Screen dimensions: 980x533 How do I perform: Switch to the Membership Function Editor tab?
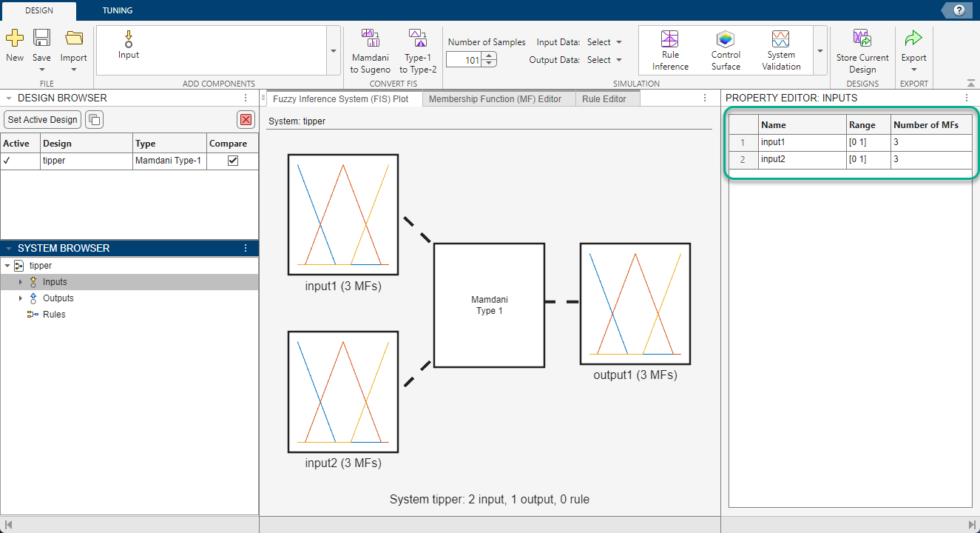click(495, 99)
